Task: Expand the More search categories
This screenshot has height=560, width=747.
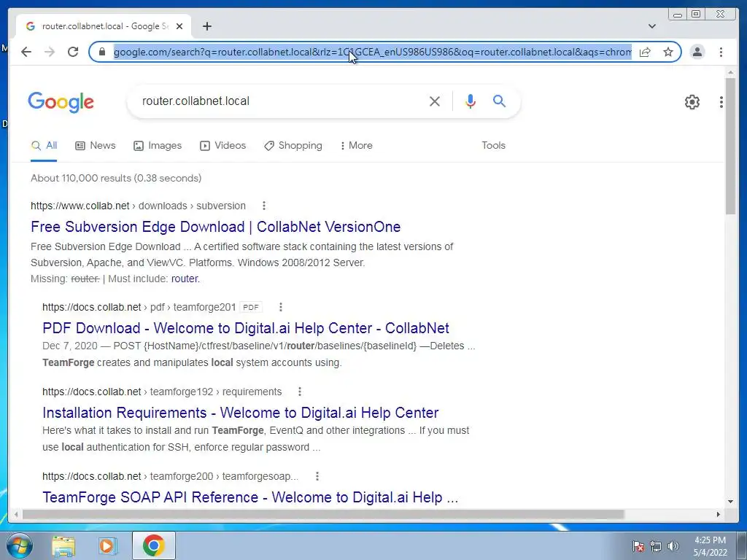Action: 356,146
